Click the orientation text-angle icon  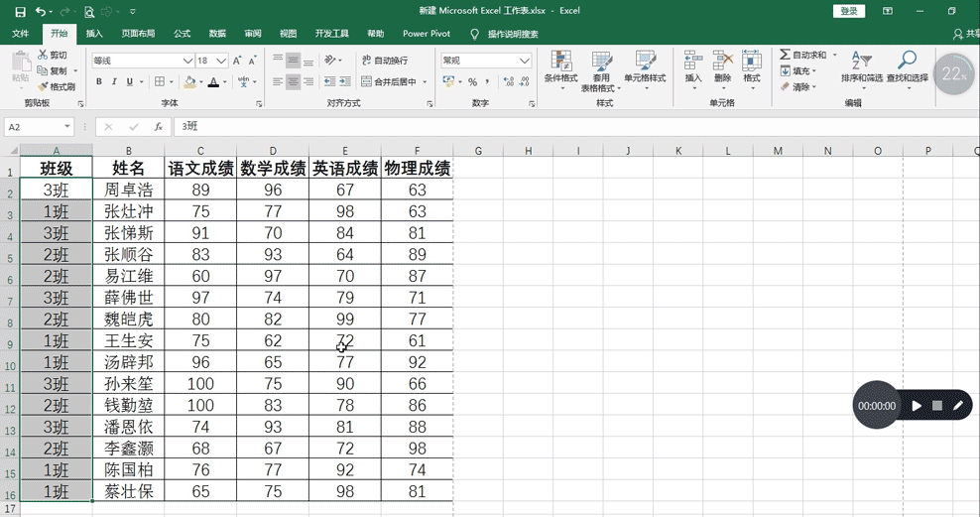[x=329, y=60]
